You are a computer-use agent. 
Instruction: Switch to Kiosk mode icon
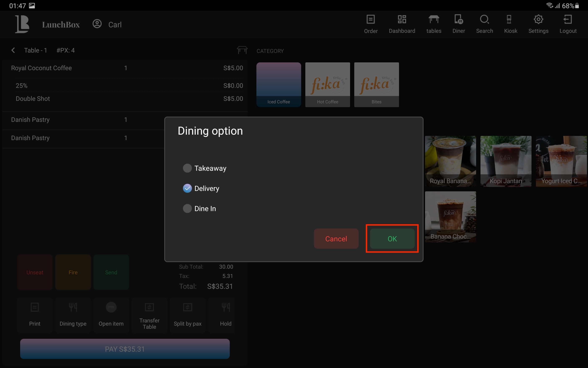point(510,24)
